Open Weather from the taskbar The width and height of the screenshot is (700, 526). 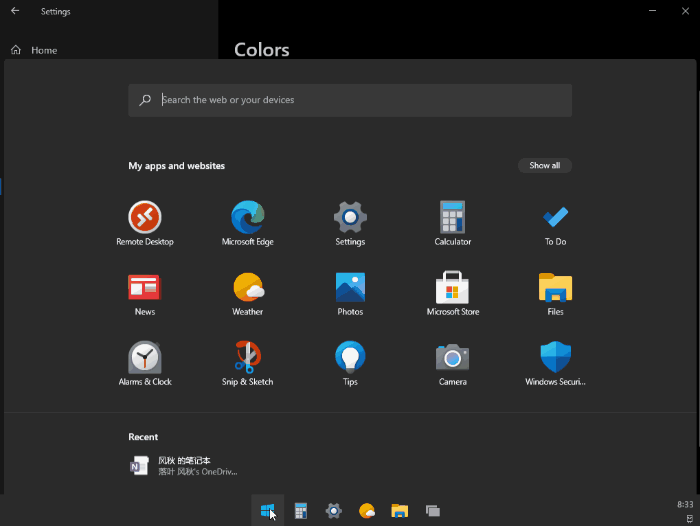coord(367,510)
